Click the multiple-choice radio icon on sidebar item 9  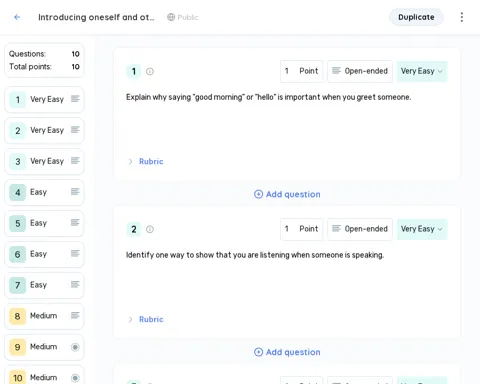coord(75,347)
